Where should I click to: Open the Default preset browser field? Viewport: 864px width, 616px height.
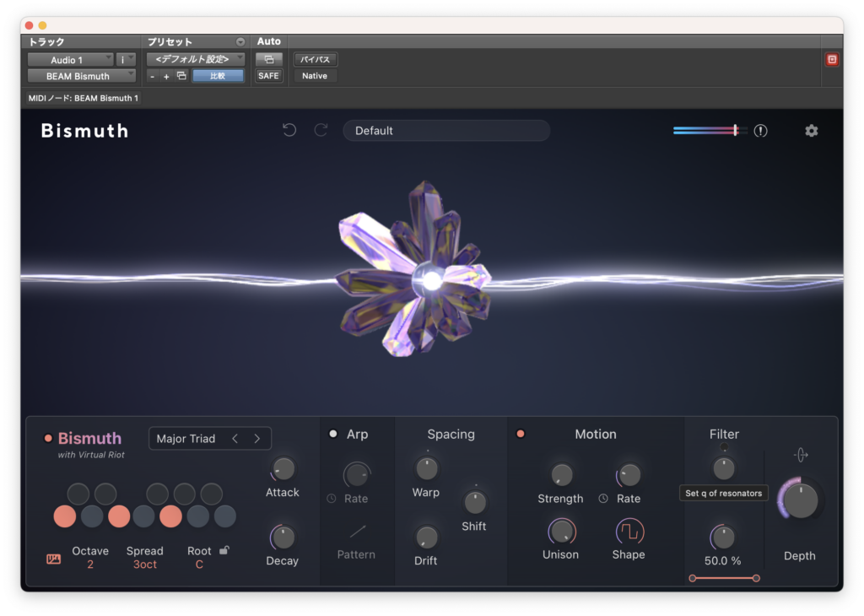[x=446, y=131]
